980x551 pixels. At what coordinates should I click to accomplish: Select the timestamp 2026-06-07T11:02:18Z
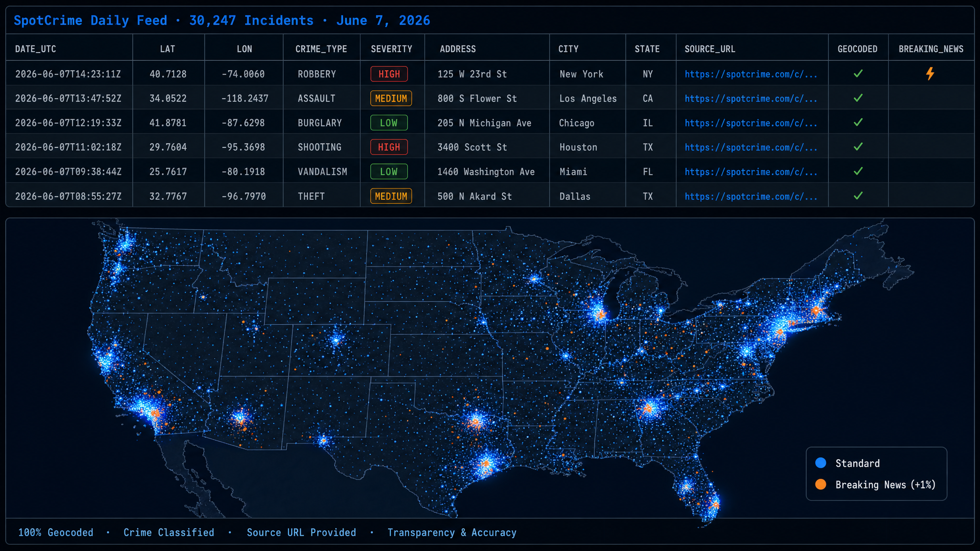tap(68, 147)
